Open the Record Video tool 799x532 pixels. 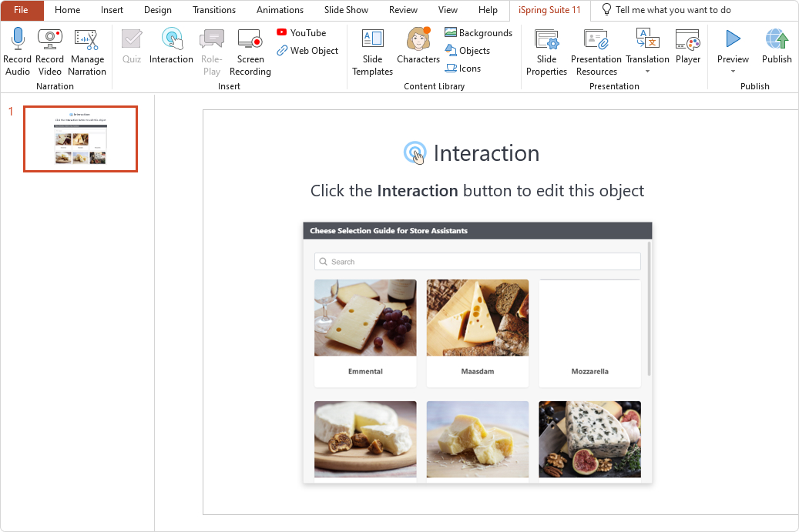pos(49,50)
